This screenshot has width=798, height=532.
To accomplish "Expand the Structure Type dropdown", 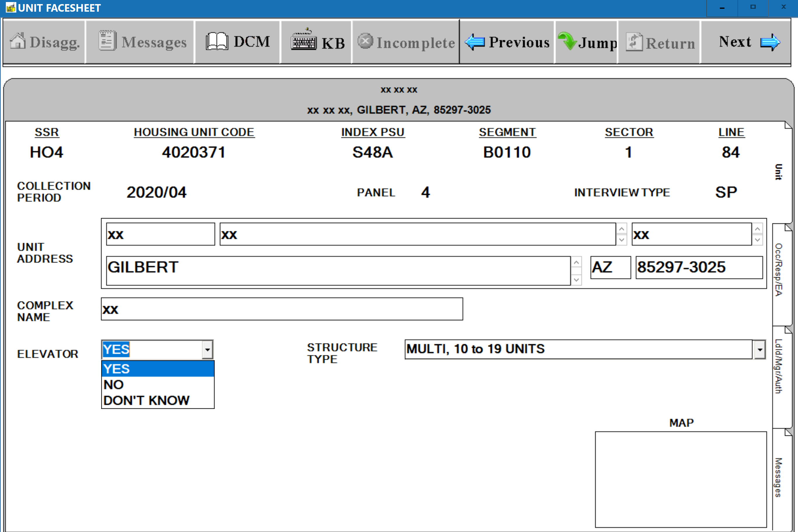I will (x=760, y=349).
